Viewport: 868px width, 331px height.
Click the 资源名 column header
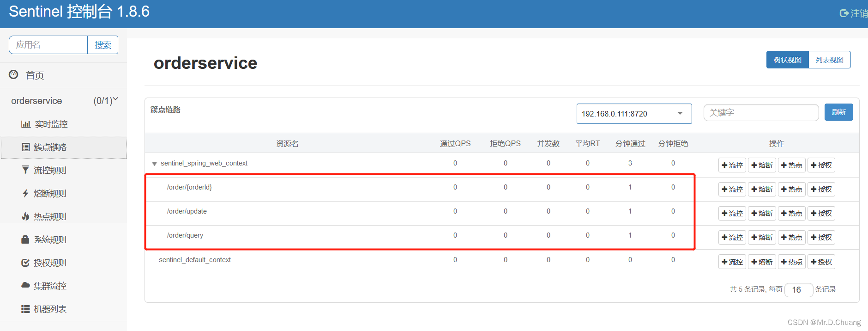coord(287,144)
